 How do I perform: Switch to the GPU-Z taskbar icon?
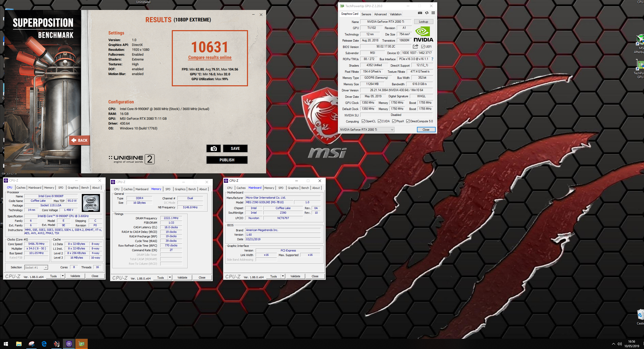82,344
